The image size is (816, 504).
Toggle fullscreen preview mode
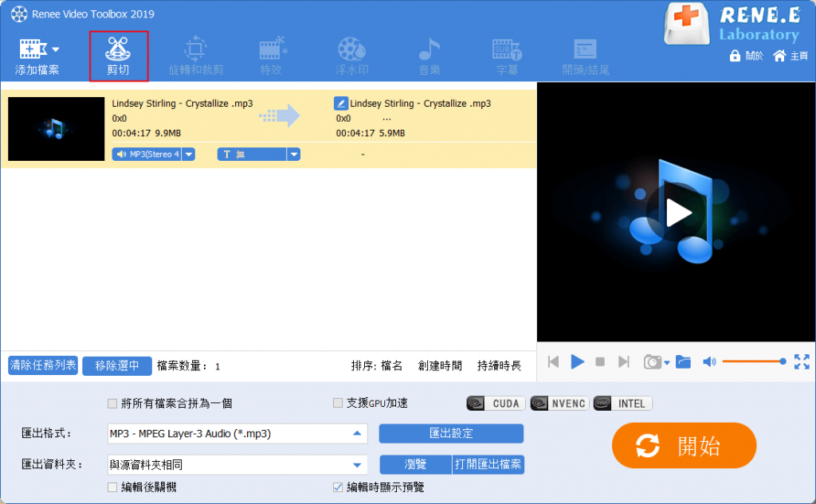coord(802,361)
